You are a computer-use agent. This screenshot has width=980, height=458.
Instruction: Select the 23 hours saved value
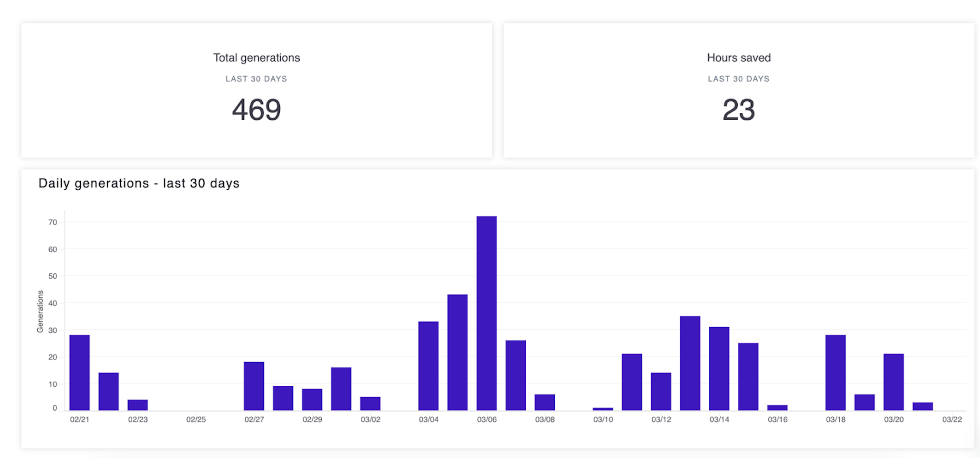click(x=739, y=109)
